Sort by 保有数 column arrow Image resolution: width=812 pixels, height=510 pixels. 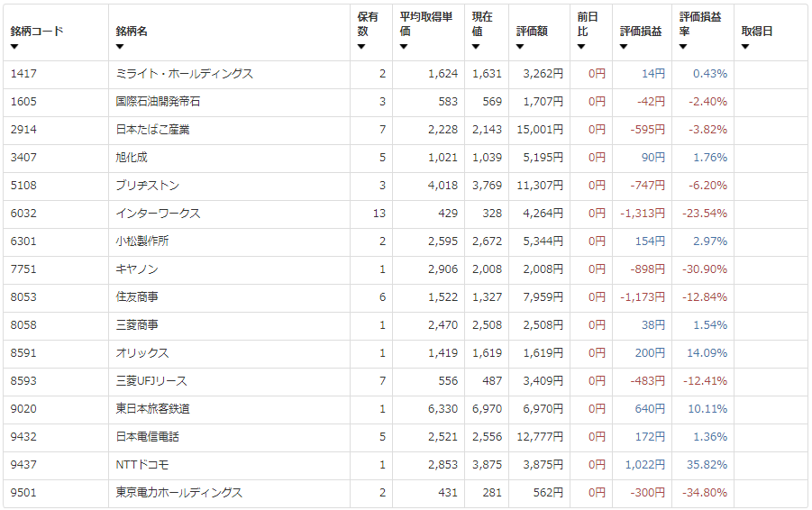click(361, 47)
